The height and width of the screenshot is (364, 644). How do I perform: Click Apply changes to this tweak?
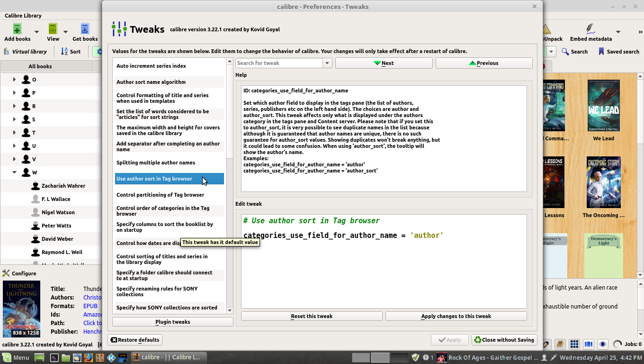pos(456,316)
